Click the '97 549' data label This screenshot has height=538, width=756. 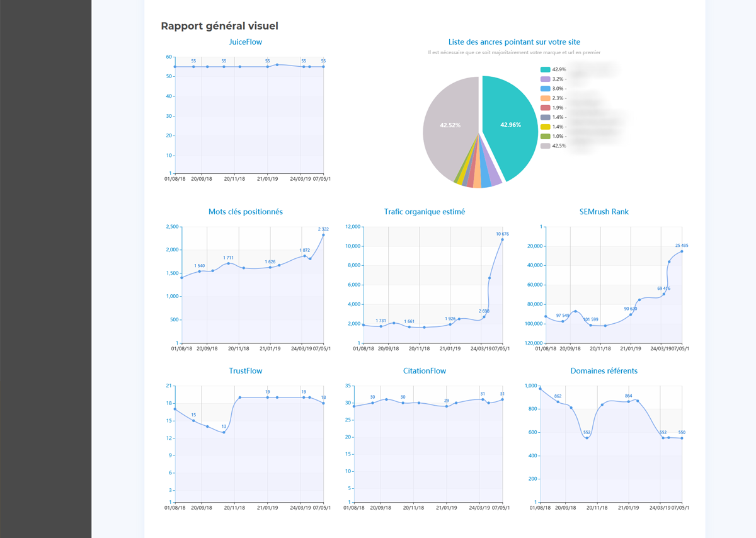(x=563, y=316)
